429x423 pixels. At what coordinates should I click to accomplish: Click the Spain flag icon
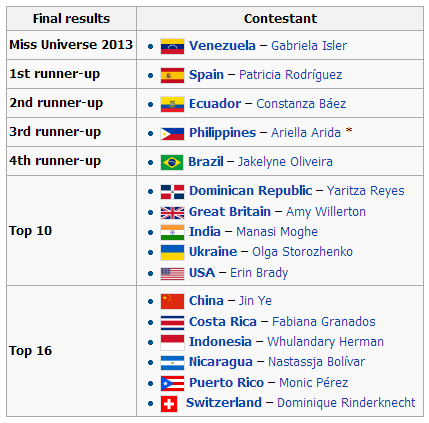(172, 75)
